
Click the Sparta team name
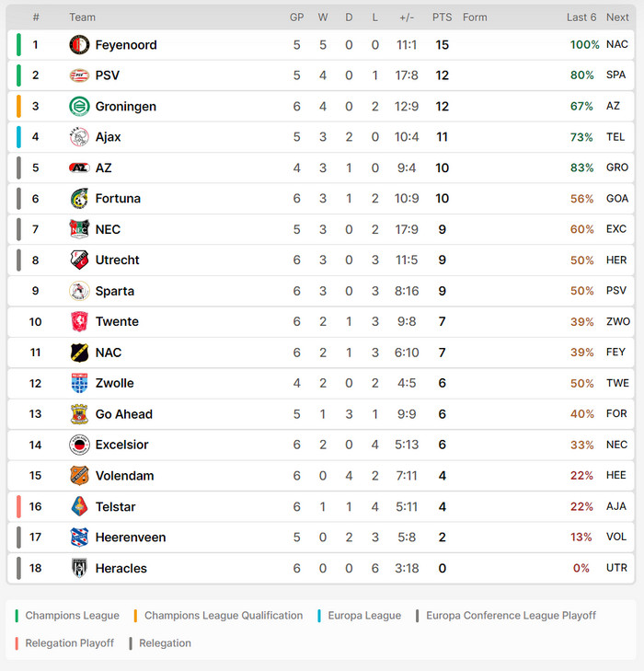tap(115, 291)
